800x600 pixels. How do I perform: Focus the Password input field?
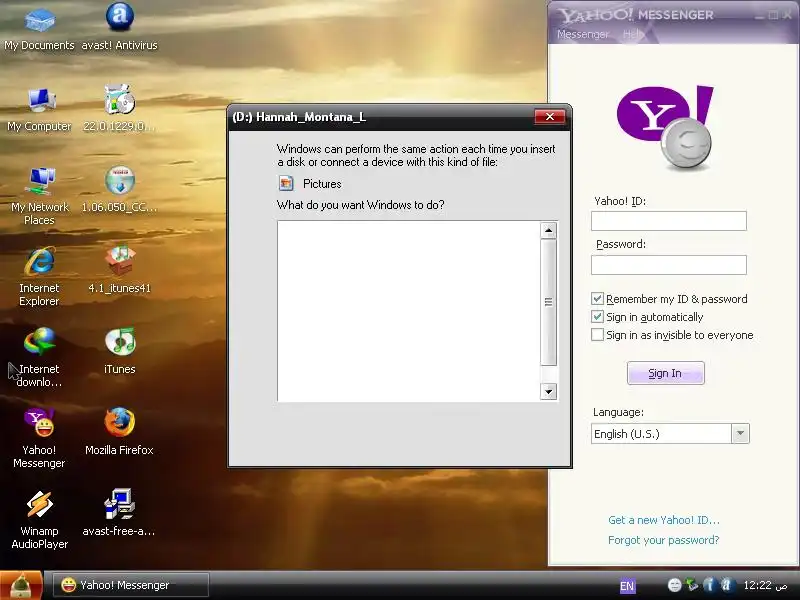[x=668, y=265]
